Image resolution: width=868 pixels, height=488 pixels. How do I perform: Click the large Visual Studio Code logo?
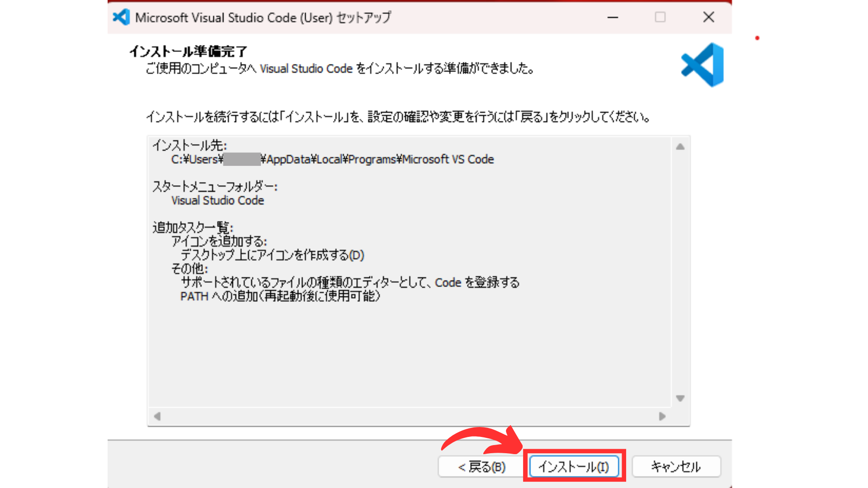point(703,64)
